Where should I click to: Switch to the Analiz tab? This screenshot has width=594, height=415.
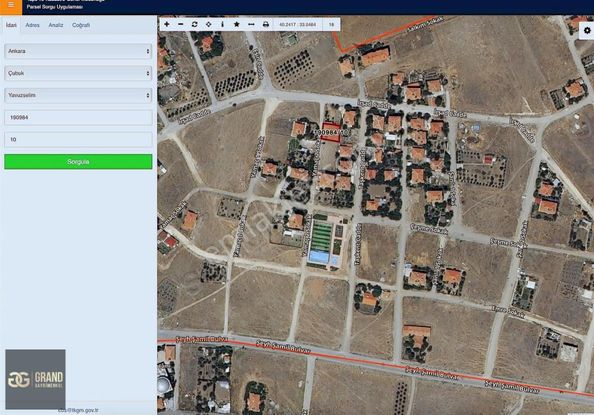click(x=56, y=25)
